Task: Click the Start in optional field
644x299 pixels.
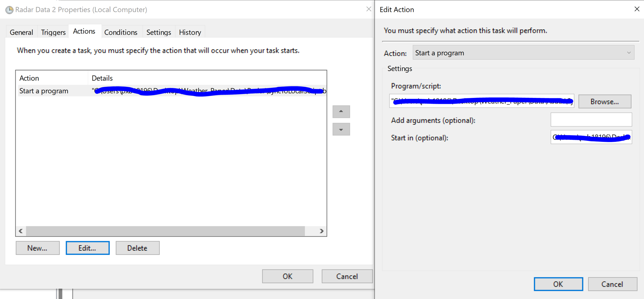Action: click(591, 137)
